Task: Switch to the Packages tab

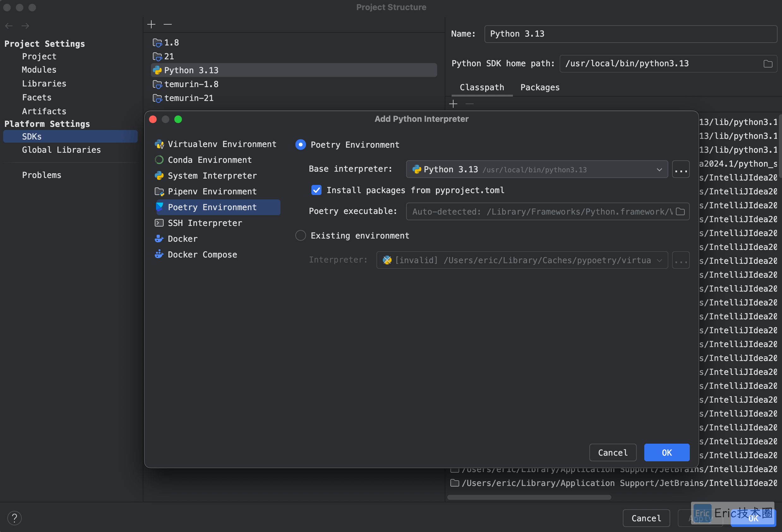Action: (540, 87)
